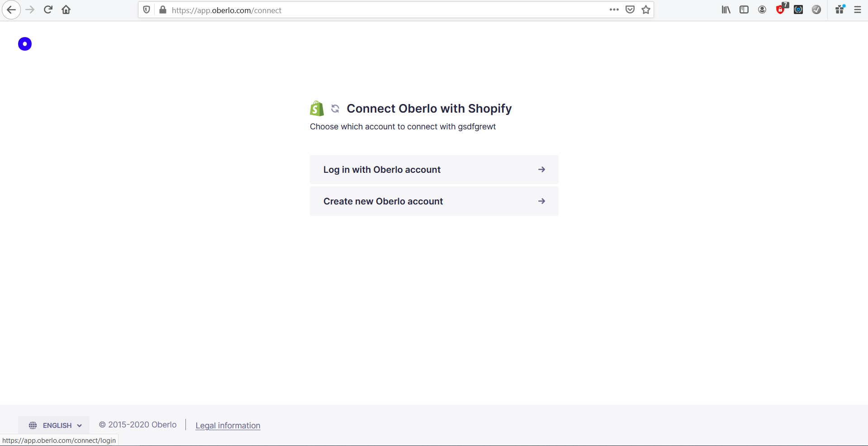This screenshot has width=868, height=446.
Task: Toggle the browser sidebar view
Action: click(x=744, y=9)
